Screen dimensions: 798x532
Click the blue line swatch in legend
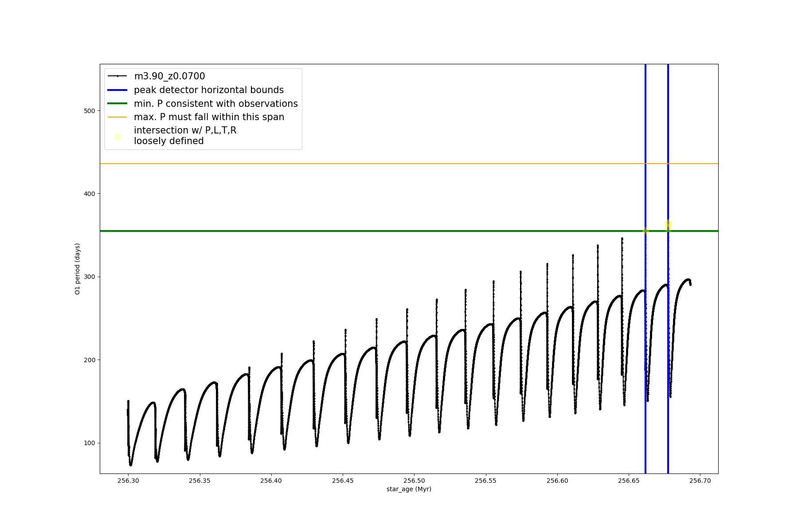point(117,90)
